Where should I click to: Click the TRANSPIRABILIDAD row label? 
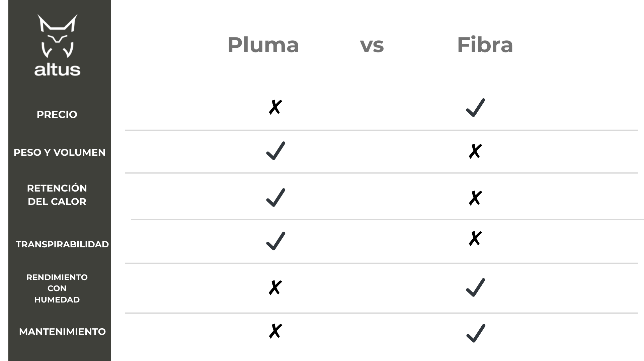click(62, 244)
